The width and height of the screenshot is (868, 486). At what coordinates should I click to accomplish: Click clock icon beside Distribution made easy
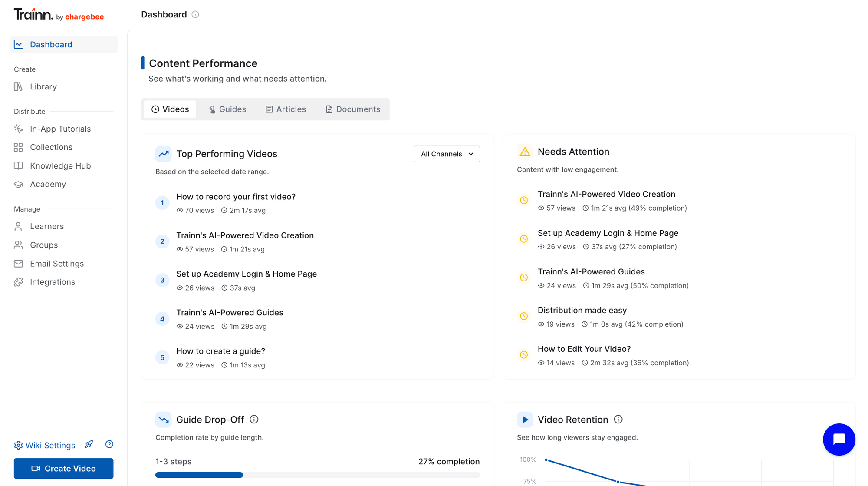tap(524, 316)
